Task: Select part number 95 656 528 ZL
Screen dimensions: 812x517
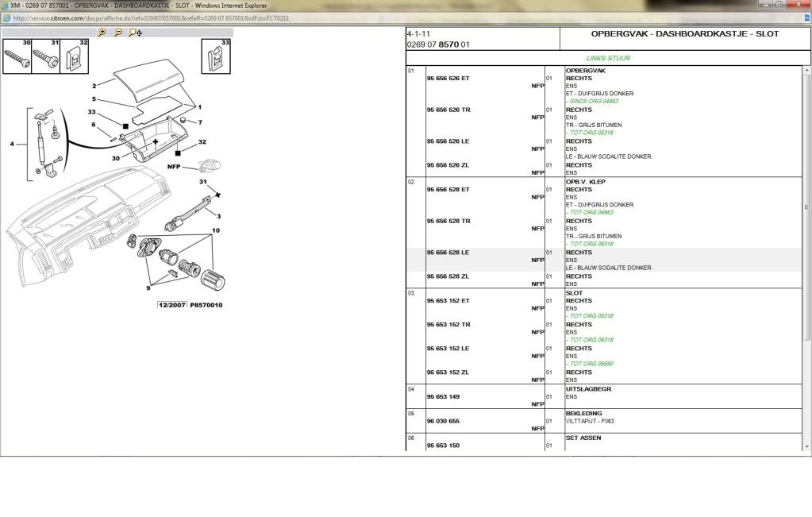Action: coord(448,276)
